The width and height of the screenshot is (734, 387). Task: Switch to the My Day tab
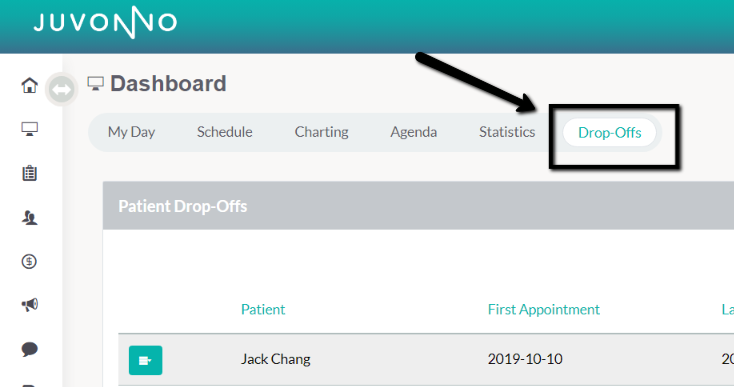[132, 132]
